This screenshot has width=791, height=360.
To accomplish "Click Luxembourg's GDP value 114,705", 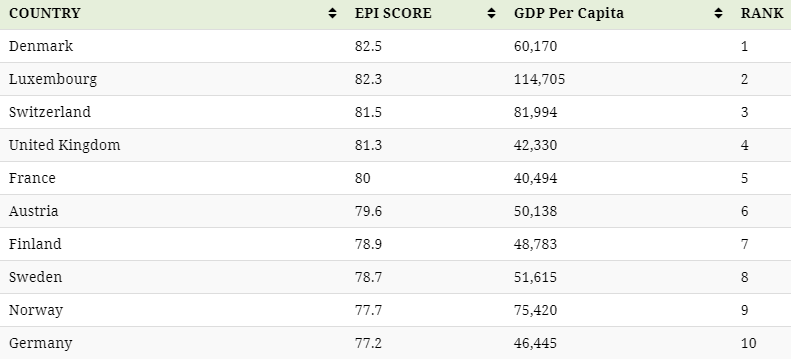I will pyautogui.click(x=539, y=79).
